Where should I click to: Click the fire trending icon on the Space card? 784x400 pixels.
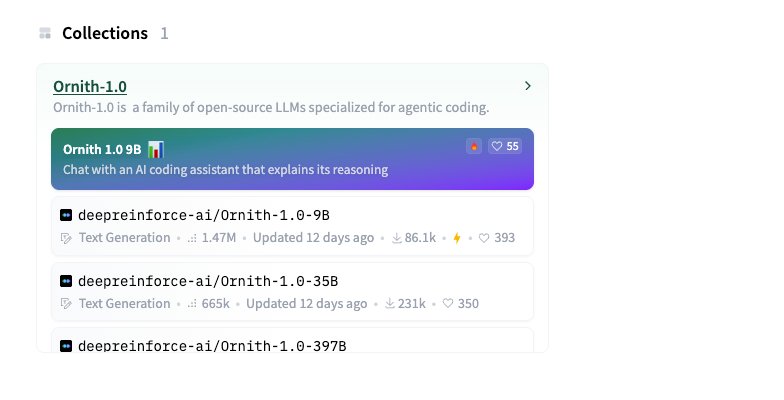pyautogui.click(x=474, y=146)
